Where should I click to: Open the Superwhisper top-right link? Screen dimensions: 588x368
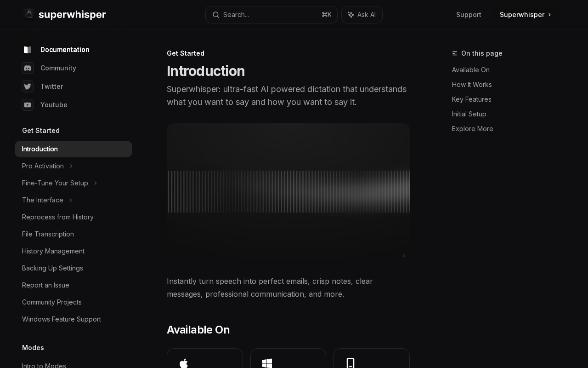(x=526, y=15)
